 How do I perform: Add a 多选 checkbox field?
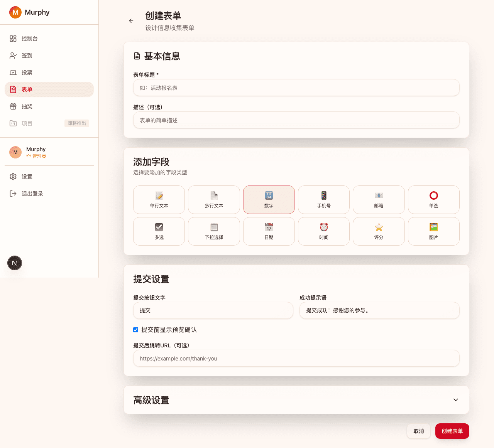(159, 231)
